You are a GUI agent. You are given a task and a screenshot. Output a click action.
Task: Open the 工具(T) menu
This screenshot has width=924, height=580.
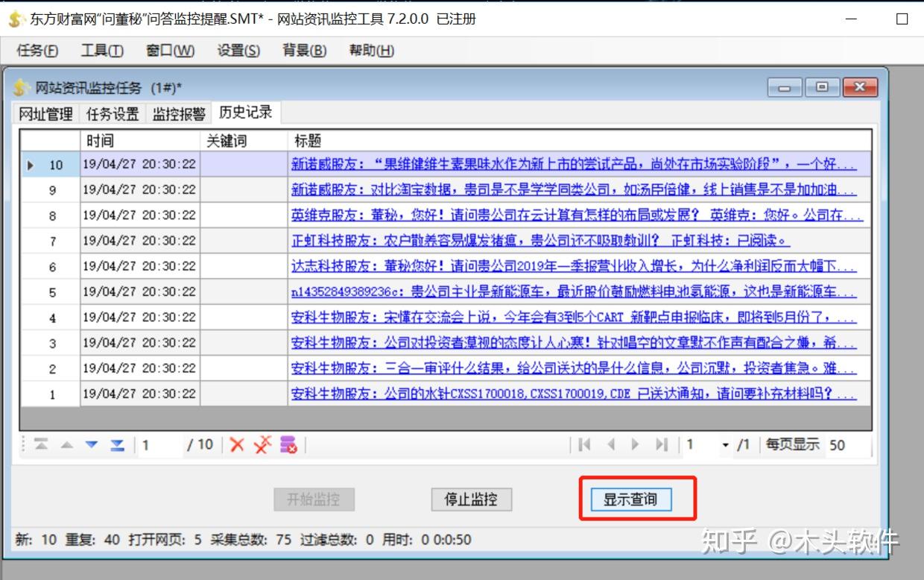coord(102,51)
